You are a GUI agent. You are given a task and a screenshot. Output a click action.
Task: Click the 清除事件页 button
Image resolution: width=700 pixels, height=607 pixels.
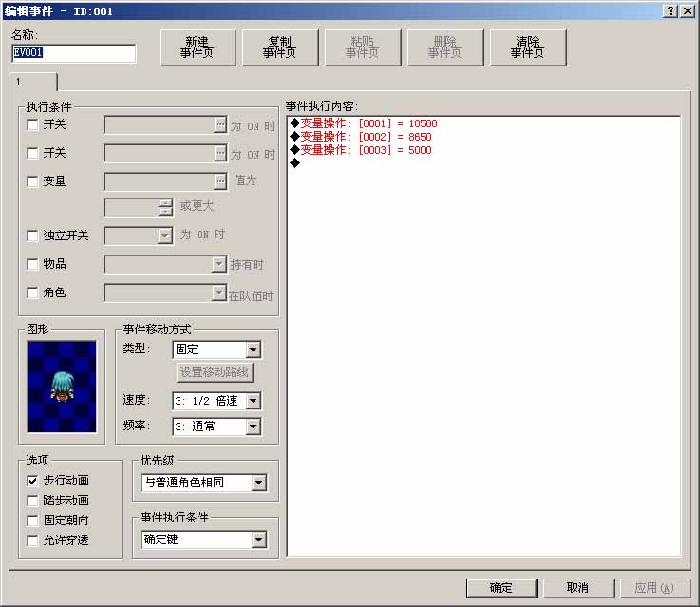pos(528,47)
